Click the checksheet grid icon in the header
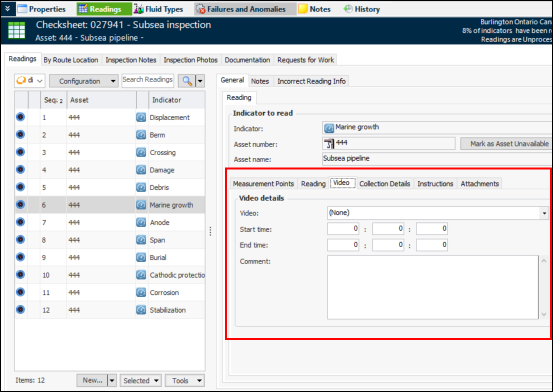 (x=16, y=31)
